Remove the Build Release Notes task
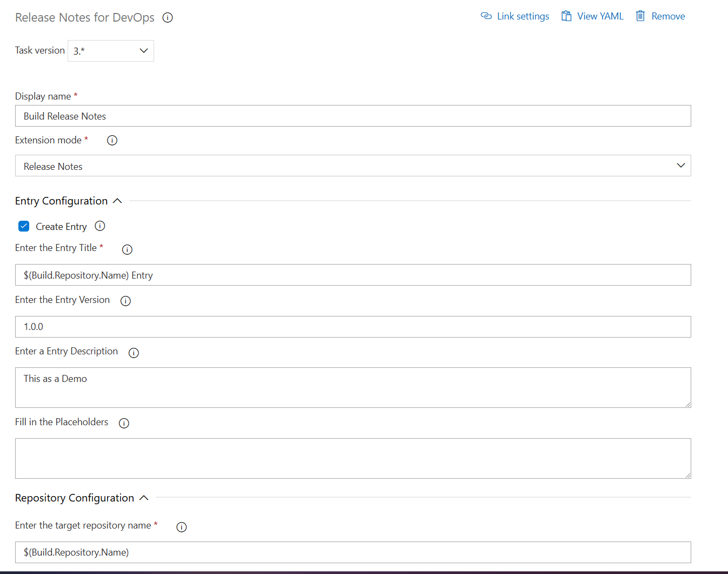This screenshot has width=728, height=574. click(x=660, y=16)
